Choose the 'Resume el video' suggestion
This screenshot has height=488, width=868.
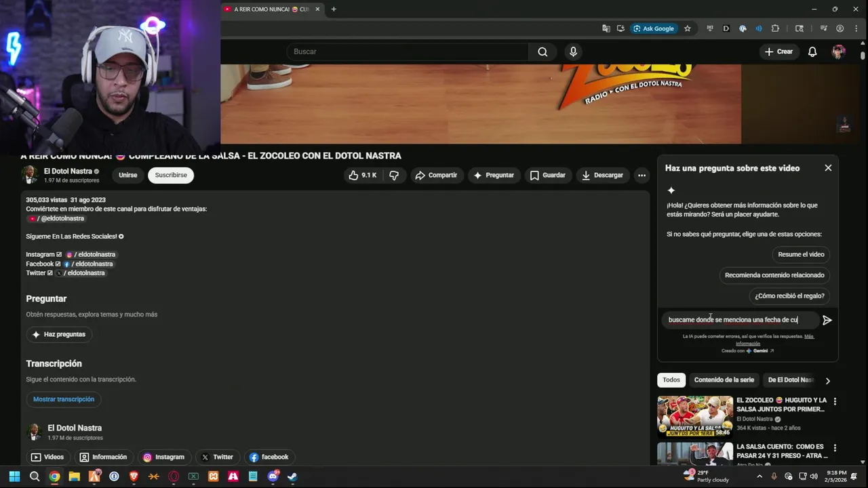[801, 254]
